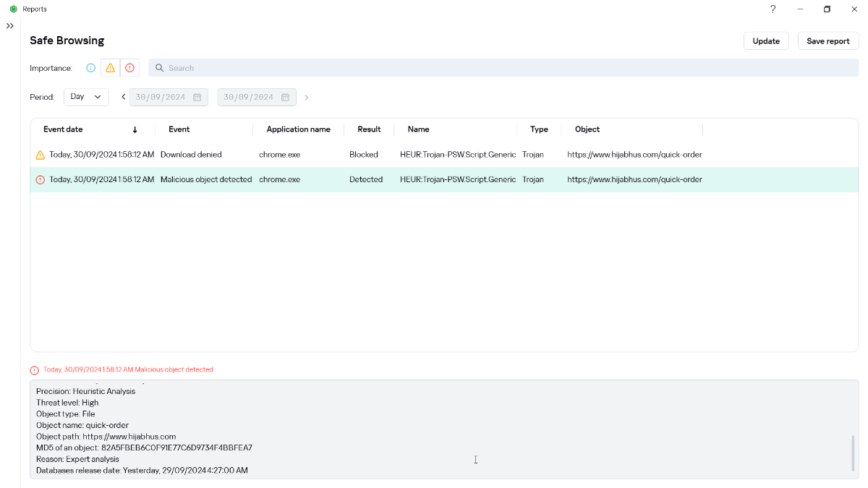Click the details pane vertical scrollbar
The height and width of the screenshot is (488, 868).
pos(853,453)
